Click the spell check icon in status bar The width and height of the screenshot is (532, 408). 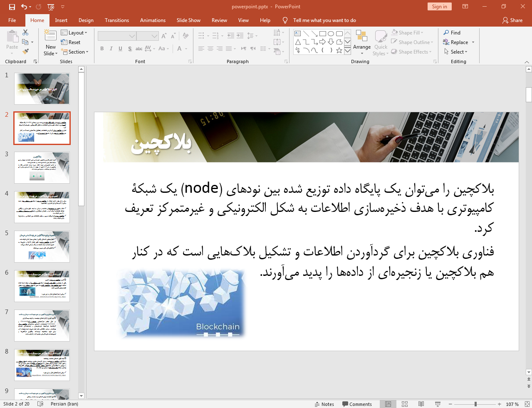[40, 404]
